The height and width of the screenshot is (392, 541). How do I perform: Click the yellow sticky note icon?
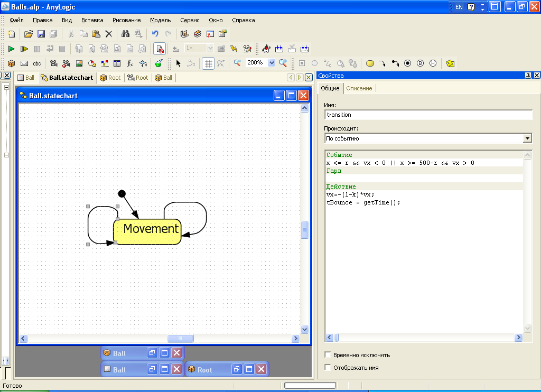(x=450, y=63)
